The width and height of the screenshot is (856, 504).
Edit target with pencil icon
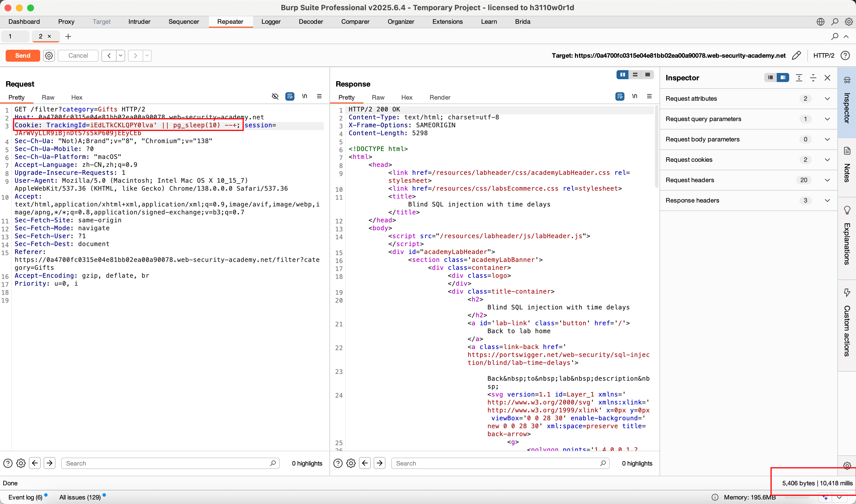(x=796, y=55)
